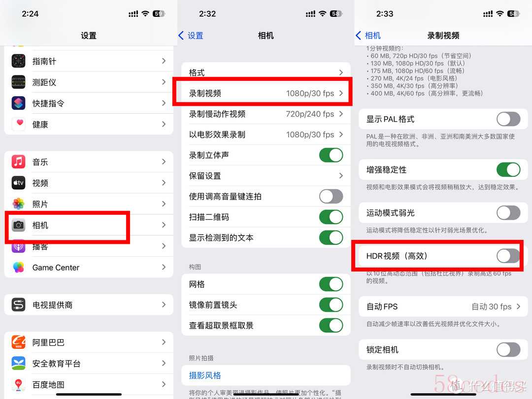Tap the Baidu Maps (百度地图) icon
532x399 pixels.
pyautogui.click(x=18, y=384)
